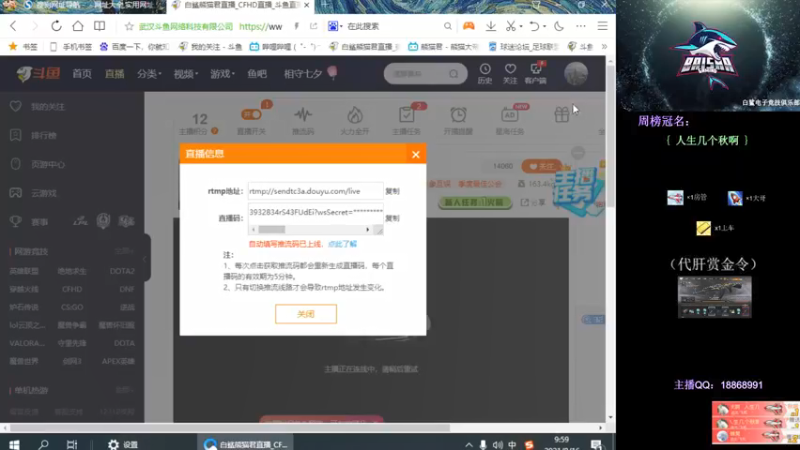
Task: Open the 开播提醒 alarm clock icon
Action: [x=458, y=115]
